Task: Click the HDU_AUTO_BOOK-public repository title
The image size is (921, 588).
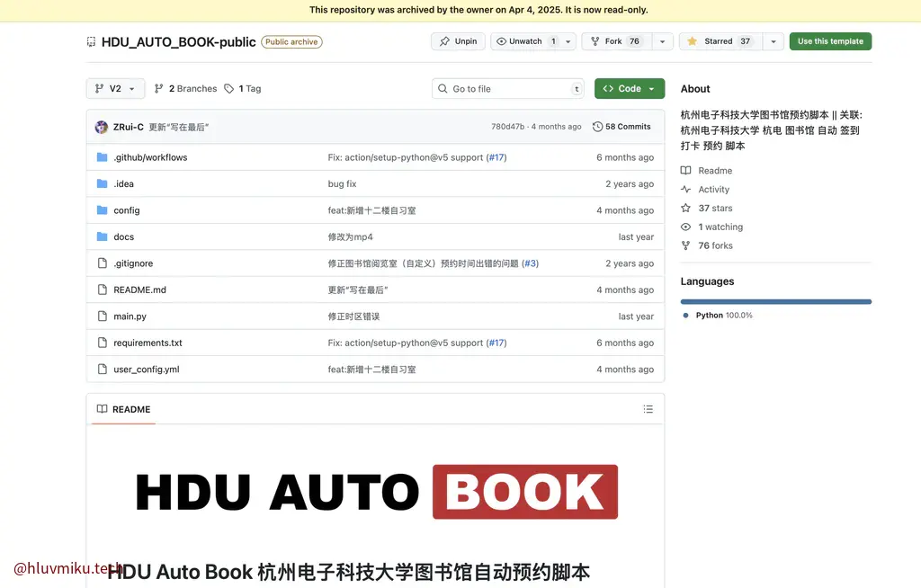Action: pos(179,41)
